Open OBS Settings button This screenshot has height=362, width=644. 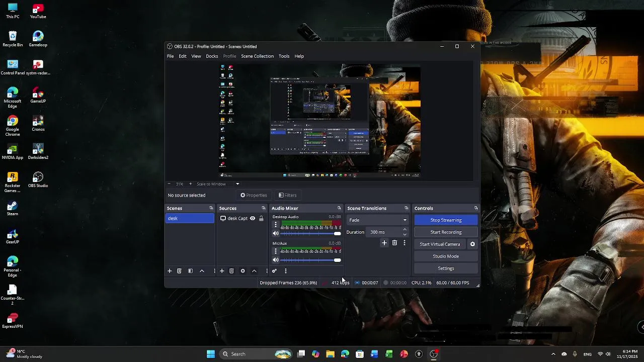click(446, 268)
